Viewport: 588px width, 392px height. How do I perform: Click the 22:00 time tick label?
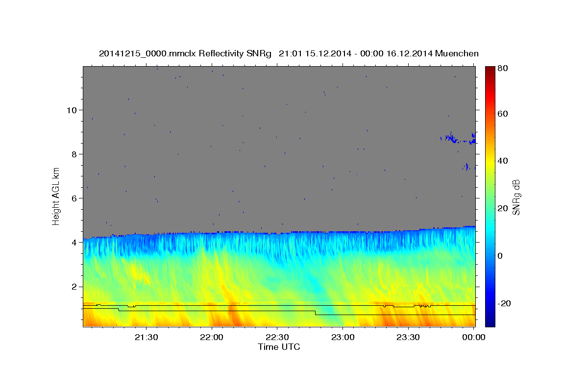[212, 337]
